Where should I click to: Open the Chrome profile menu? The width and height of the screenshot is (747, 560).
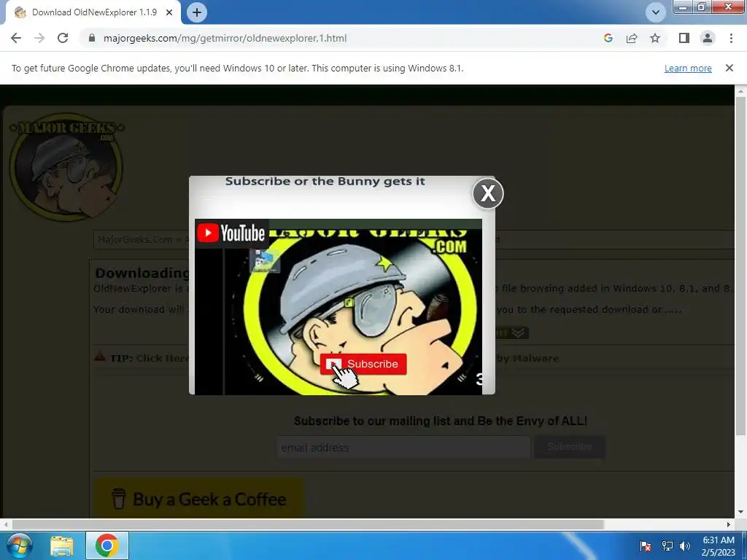[x=708, y=38]
